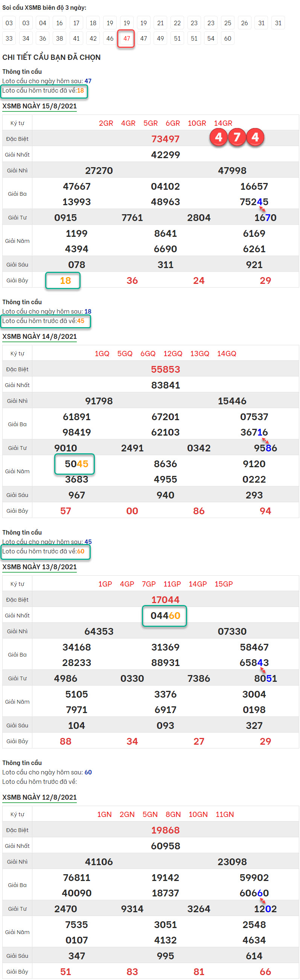Open the XSMB NGÀY 15/8/2021 heading
The height and width of the screenshot is (980, 300).
pyautogui.click(x=40, y=106)
